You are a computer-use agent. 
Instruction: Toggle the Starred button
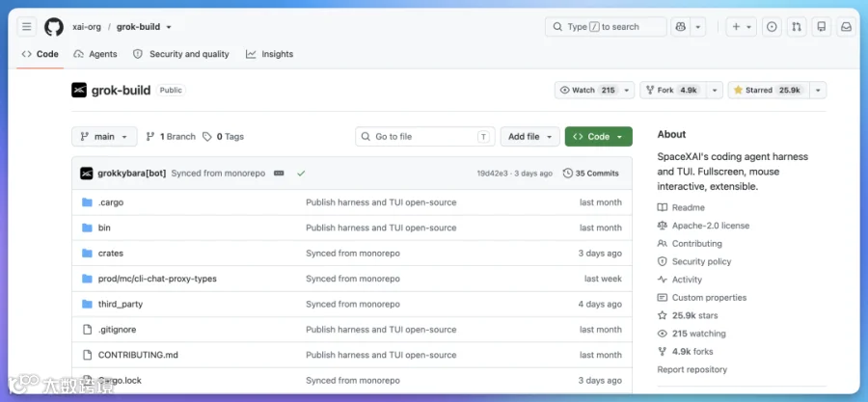(x=769, y=90)
